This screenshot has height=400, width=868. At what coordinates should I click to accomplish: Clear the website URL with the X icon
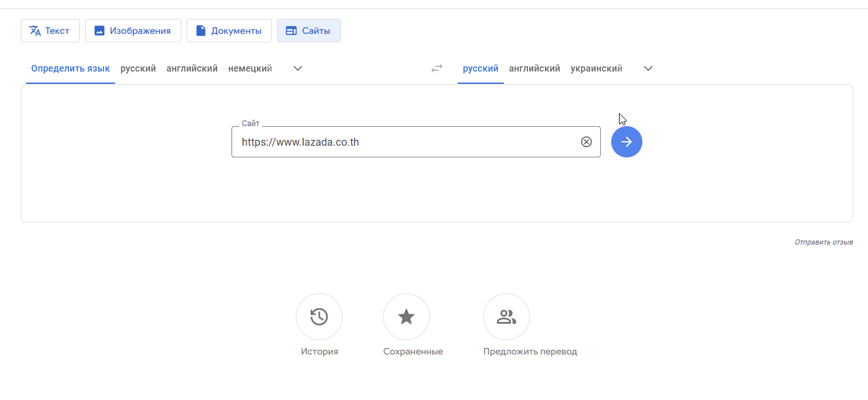pos(586,142)
